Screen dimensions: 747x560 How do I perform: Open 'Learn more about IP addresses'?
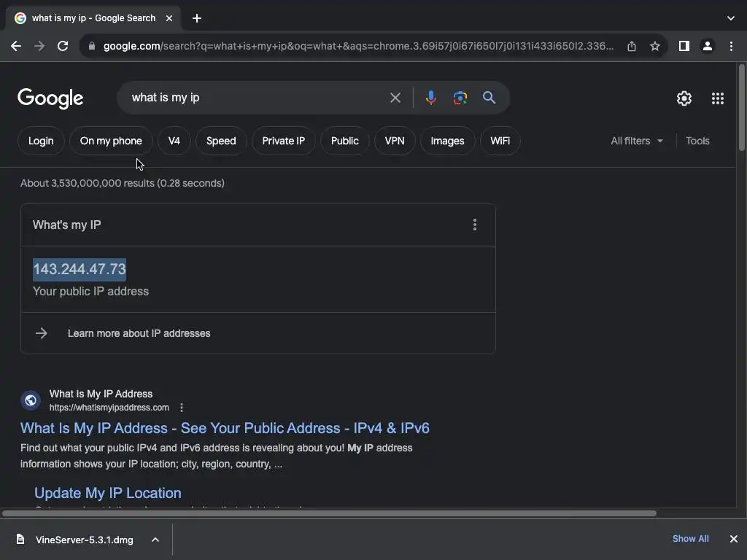(x=139, y=333)
